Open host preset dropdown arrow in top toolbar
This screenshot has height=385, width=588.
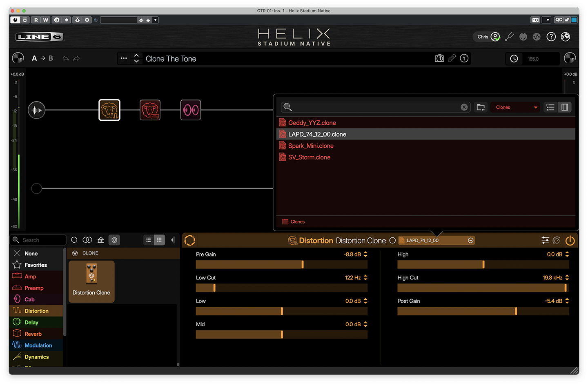point(155,20)
